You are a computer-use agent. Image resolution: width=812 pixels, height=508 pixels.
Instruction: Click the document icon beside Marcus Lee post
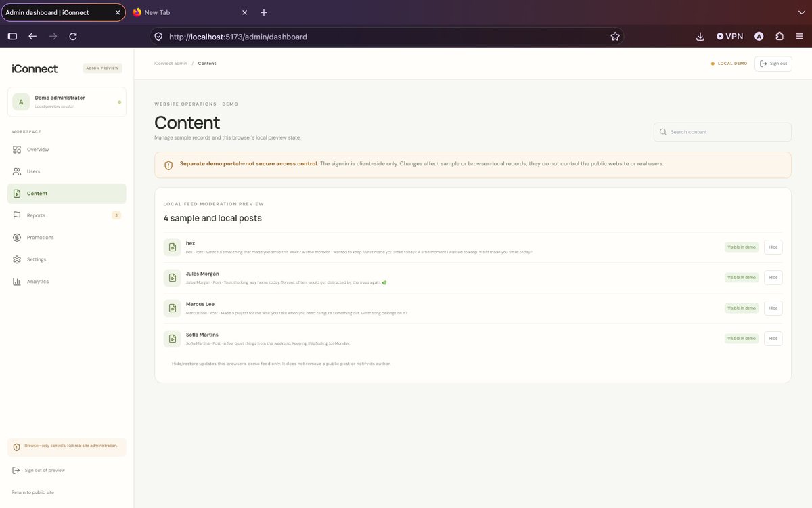coord(172,308)
